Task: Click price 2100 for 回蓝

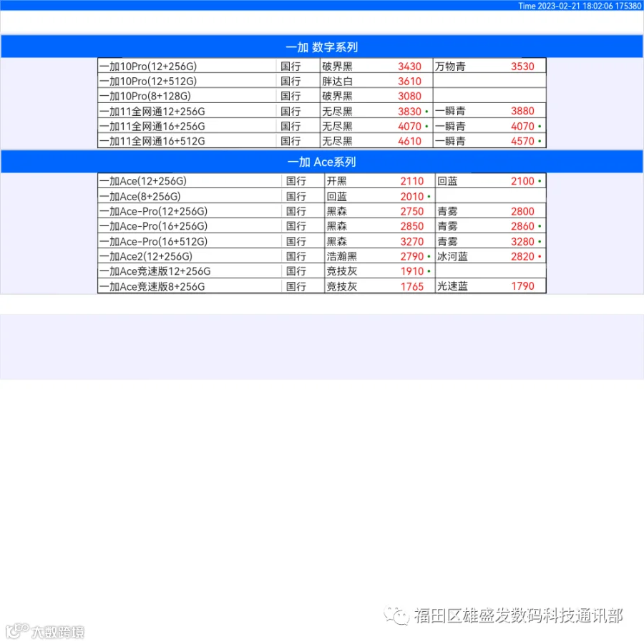Action: pos(522,181)
